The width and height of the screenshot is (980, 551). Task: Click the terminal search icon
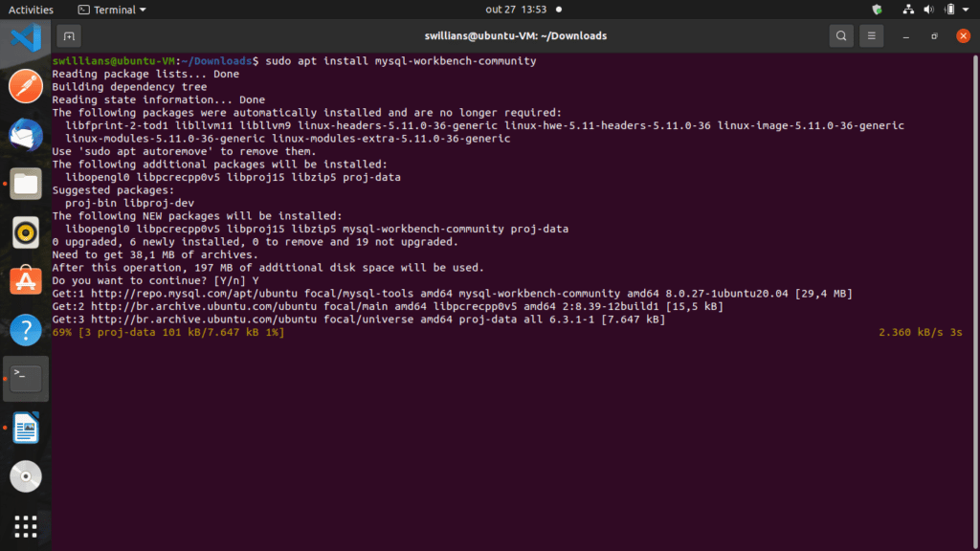pyautogui.click(x=840, y=36)
